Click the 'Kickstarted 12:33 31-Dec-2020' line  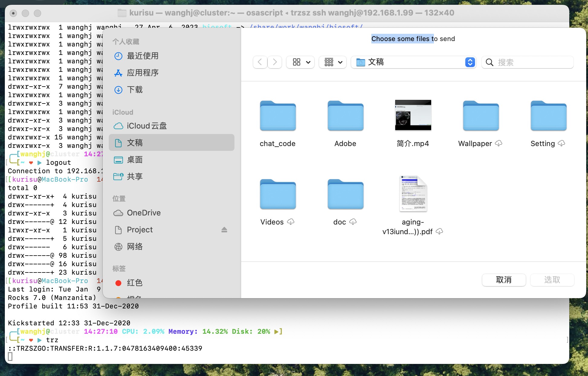(69, 323)
